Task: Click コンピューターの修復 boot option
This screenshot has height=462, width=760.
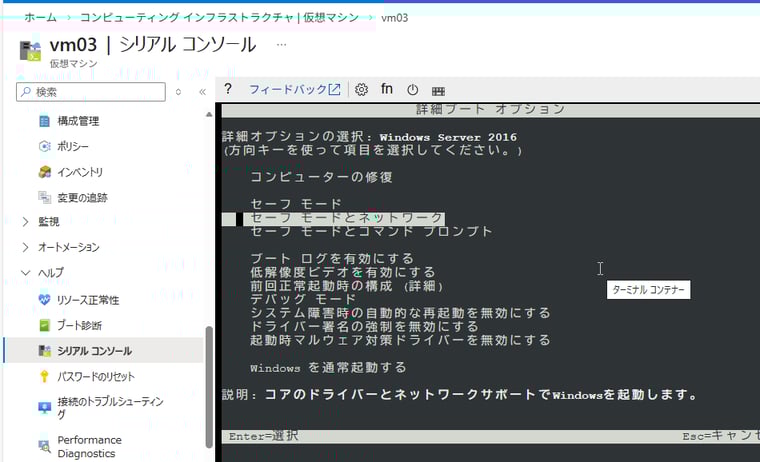Action: (321, 177)
